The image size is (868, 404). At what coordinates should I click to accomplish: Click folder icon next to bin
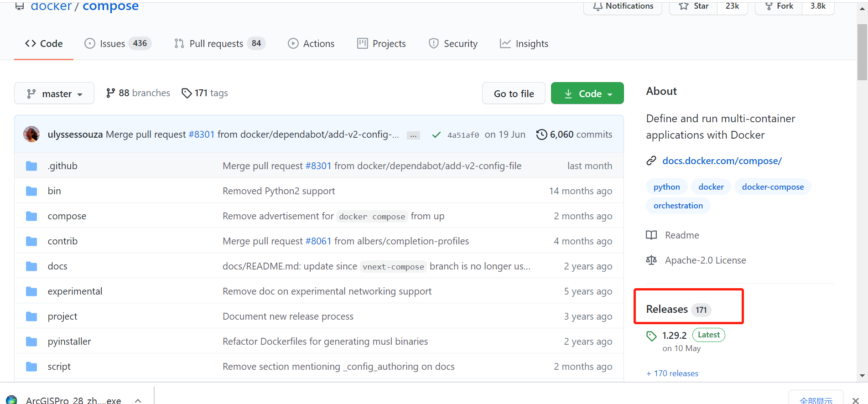pyautogui.click(x=31, y=191)
